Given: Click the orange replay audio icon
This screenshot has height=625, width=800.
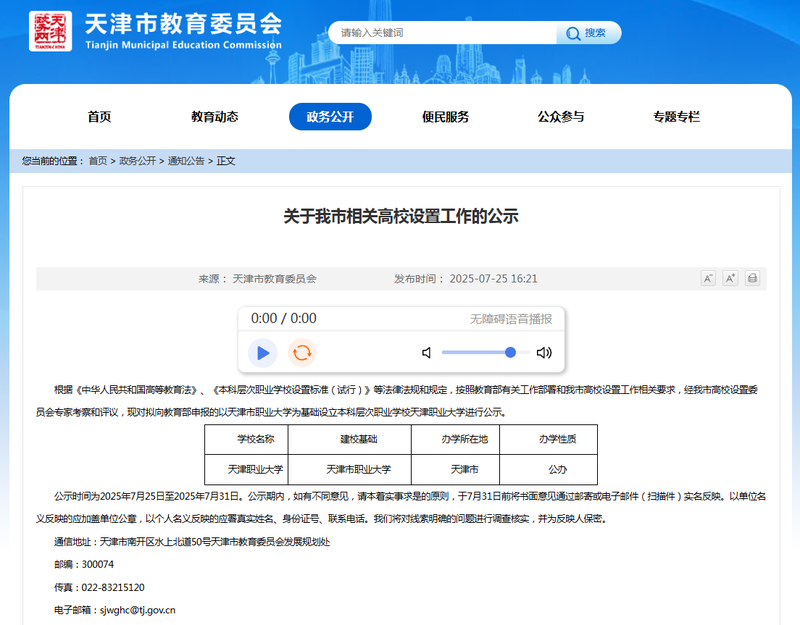Looking at the screenshot, I should 302,353.
